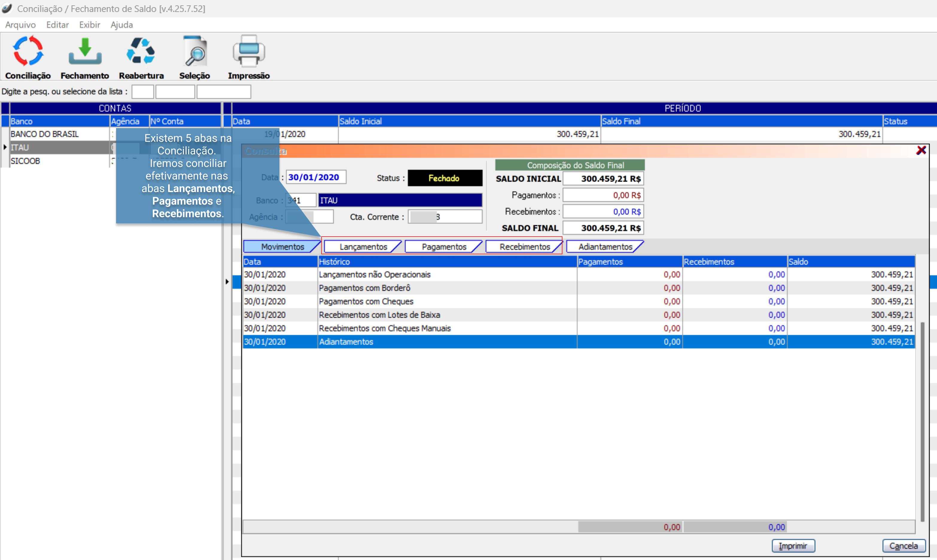This screenshot has height=560, width=937.
Task: Close the Consulta dialog with red X
Action: click(x=921, y=150)
